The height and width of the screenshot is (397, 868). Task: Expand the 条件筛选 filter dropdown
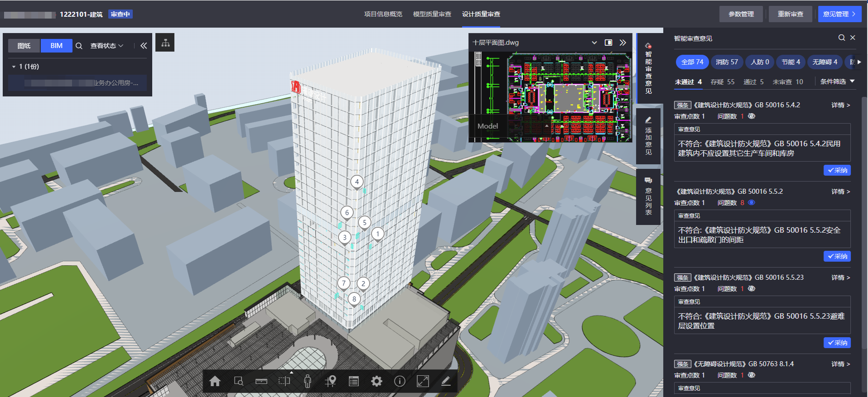click(x=837, y=81)
